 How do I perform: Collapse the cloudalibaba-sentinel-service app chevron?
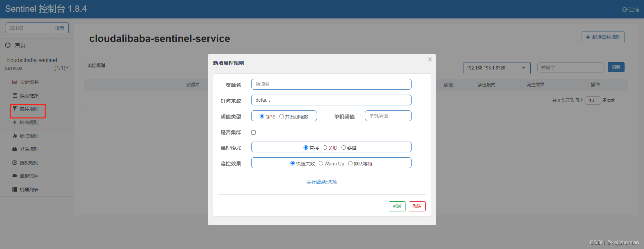click(x=67, y=68)
